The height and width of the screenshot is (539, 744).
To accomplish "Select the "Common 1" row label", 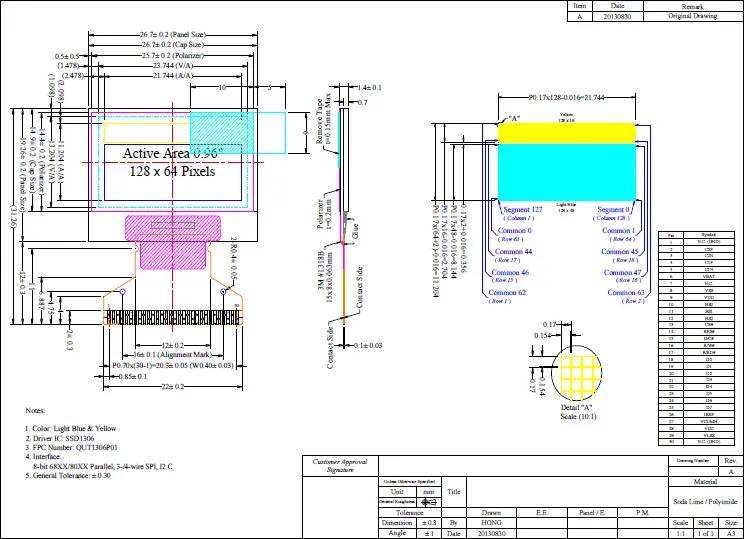I will click(619, 231).
